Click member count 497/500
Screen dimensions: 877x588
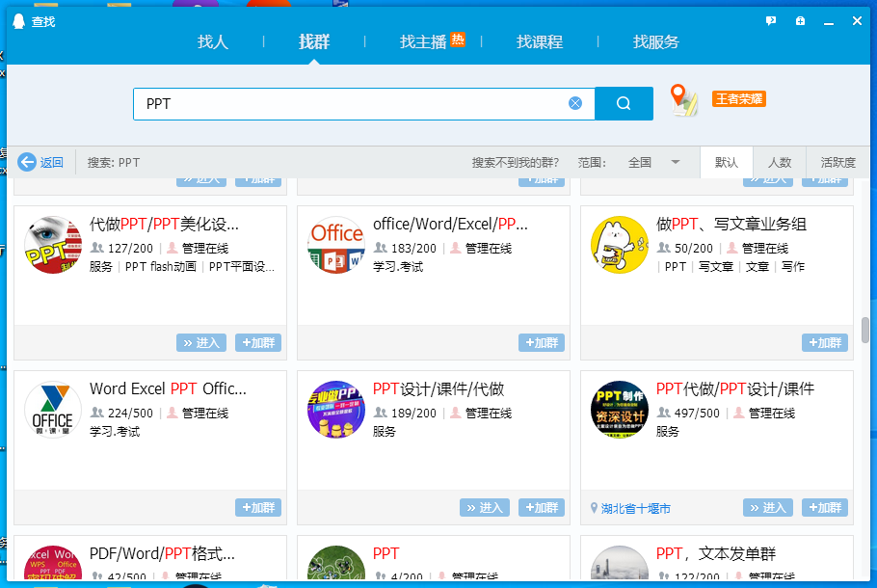(x=697, y=413)
